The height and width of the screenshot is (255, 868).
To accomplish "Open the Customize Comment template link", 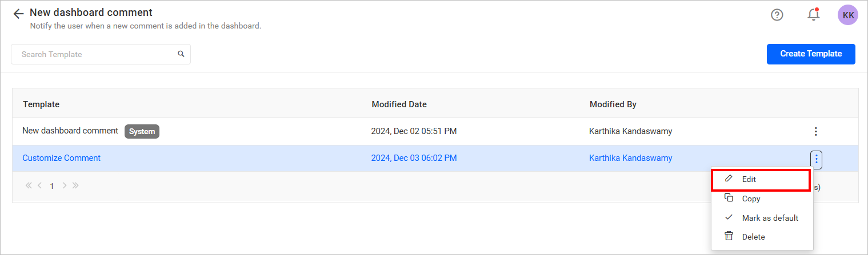I will 61,158.
